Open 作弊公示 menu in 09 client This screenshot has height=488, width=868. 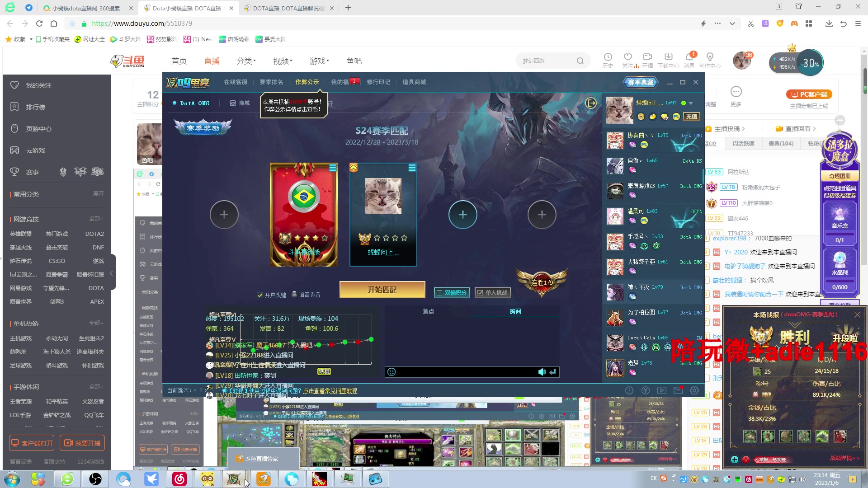click(307, 82)
